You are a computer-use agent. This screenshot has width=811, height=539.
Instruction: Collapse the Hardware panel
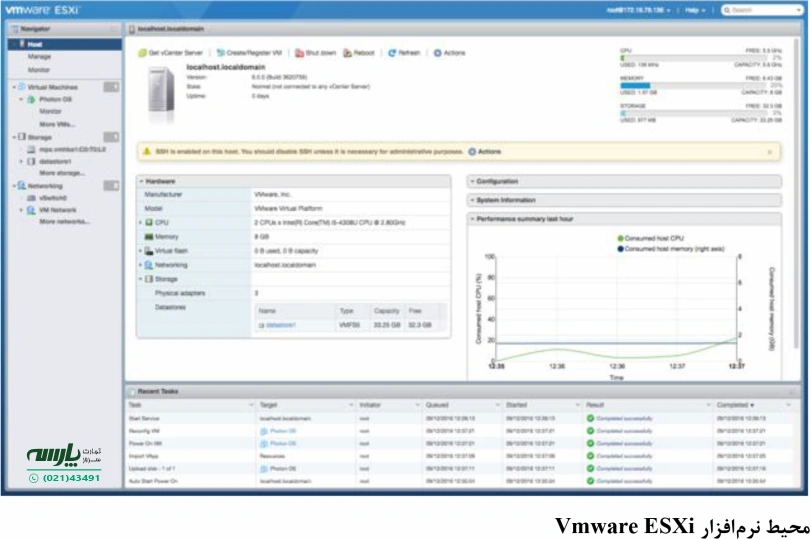click(x=141, y=182)
